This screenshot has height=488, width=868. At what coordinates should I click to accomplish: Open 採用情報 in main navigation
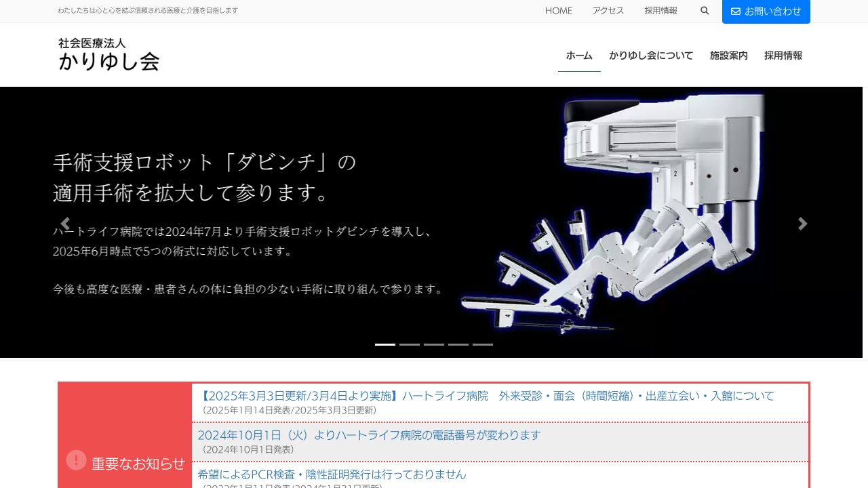coord(783,56)
